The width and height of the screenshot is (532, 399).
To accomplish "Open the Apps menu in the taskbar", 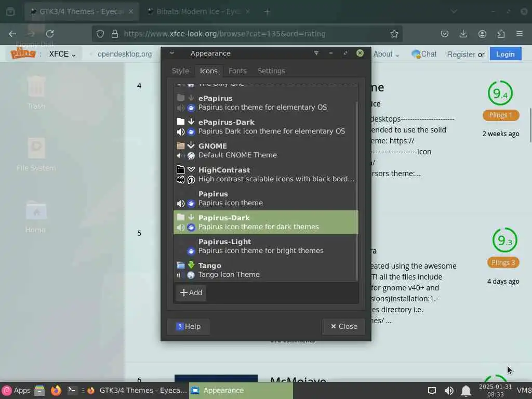I will (x=16, y=391).
